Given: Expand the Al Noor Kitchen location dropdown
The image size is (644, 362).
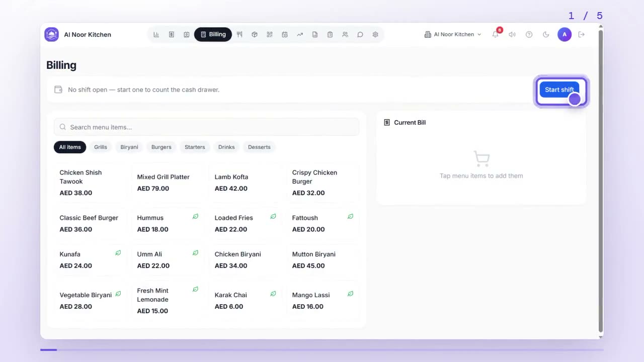Looking at the screenshot, I should click(453, 35).
